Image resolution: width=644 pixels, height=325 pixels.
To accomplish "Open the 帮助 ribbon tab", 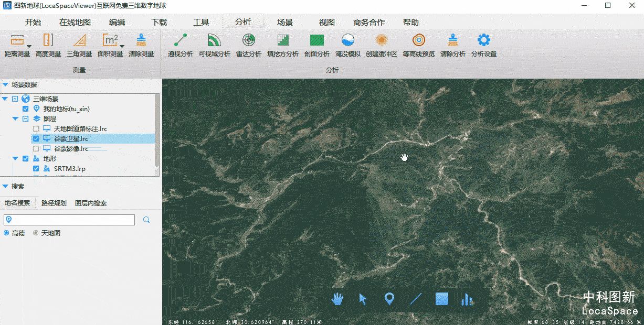I will click(411, 23).
